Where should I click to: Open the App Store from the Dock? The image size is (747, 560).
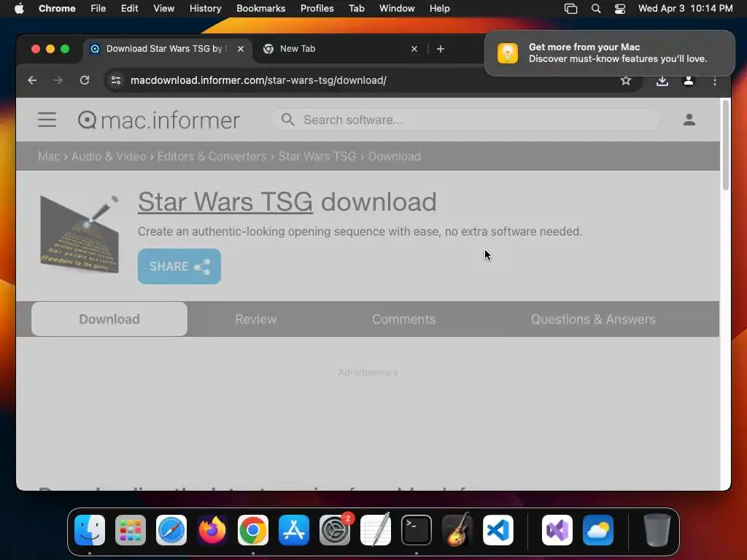pos(294,530)
